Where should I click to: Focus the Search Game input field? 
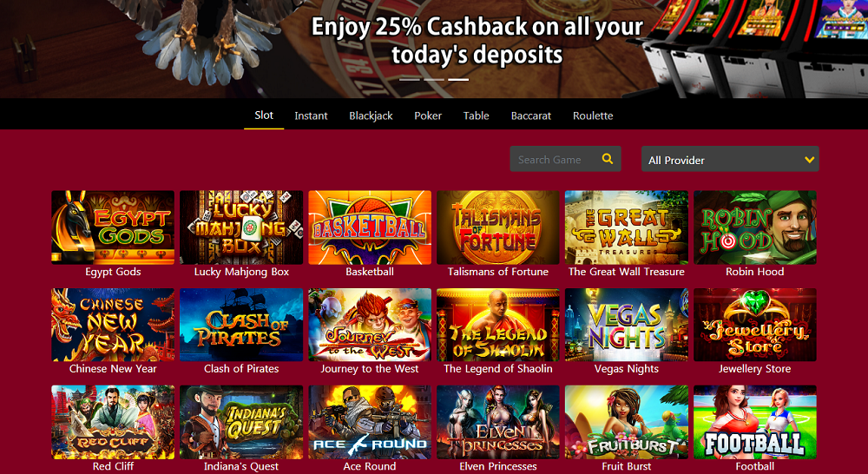[x=555, y=160]
